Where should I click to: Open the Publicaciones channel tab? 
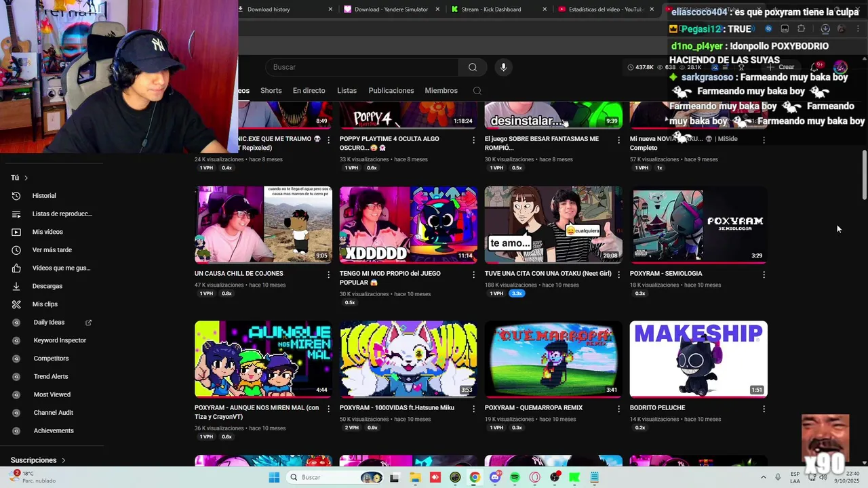(391, 91)
